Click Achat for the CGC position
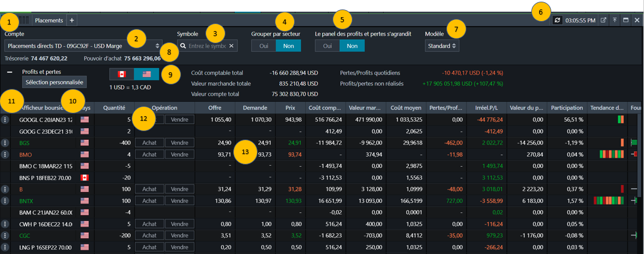Image resolution: width=644 pixels, height=254 pixels. 149,235
